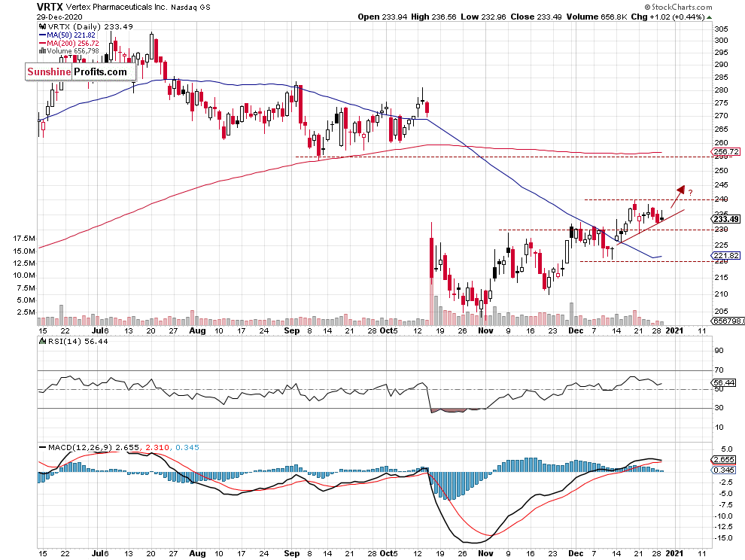
Task: Click the candlestick icon beside VRTX (Daily) legend
Action: (x=42, y=26)
